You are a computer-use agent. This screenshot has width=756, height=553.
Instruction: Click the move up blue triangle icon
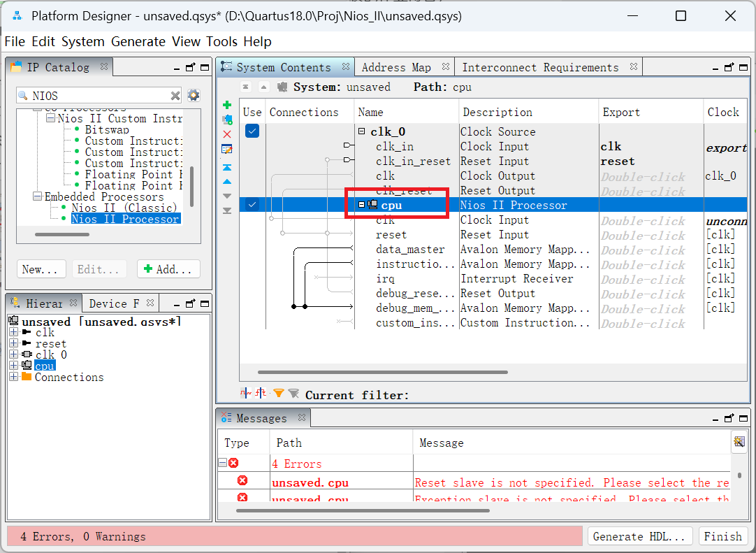point(227,182)
